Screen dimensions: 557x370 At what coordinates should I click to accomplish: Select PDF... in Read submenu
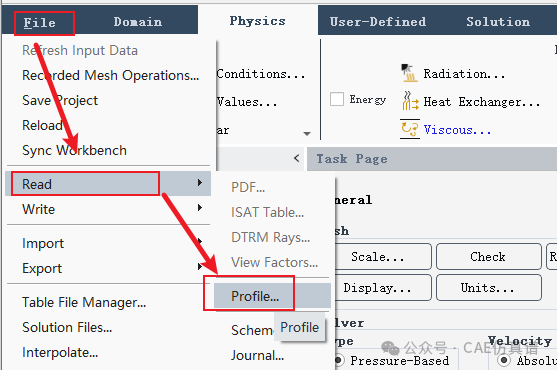[248, 187]
